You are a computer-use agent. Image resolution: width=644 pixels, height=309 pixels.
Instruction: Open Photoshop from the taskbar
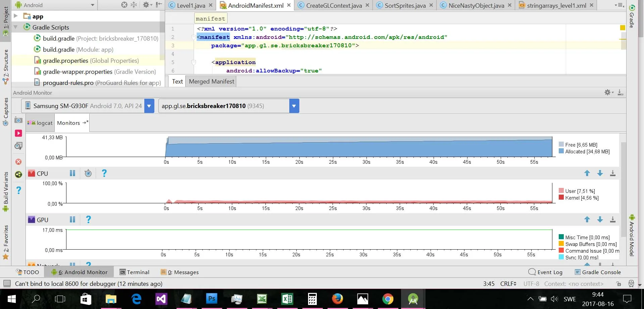pyautogui.click(x=211, y=299)
